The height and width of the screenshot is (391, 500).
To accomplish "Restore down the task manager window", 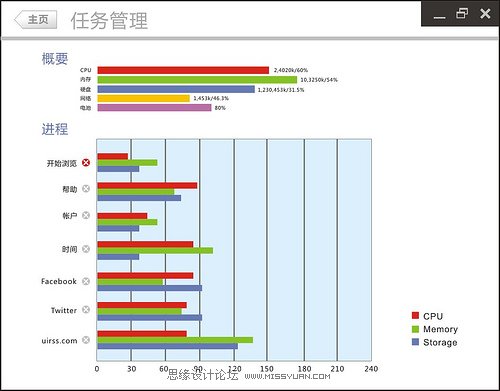I will [462, 13].
